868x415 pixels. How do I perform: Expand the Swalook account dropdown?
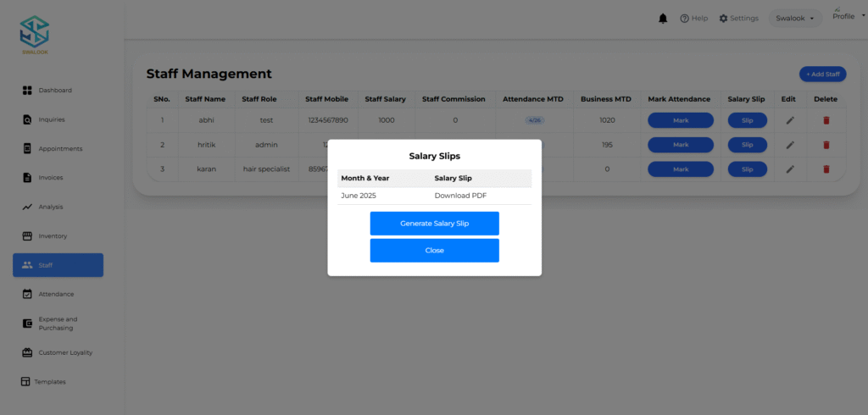[x=794, y=19]
